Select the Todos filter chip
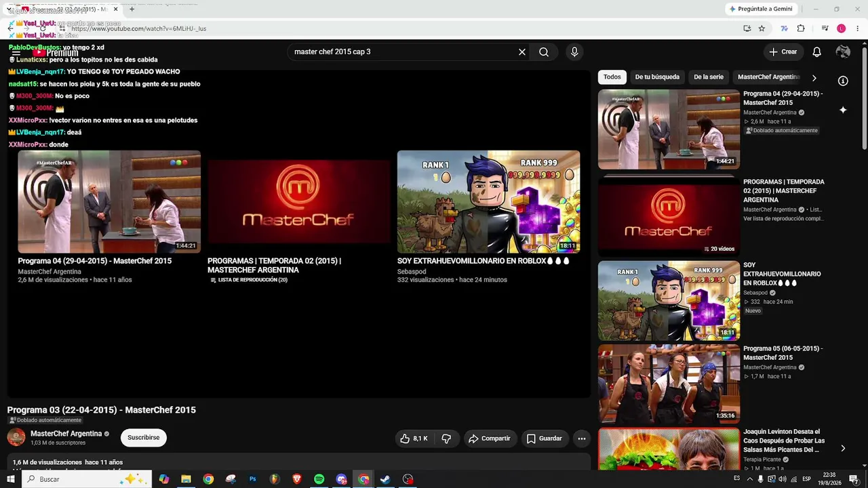Screen dimensions: 868x488 (612, 77)
